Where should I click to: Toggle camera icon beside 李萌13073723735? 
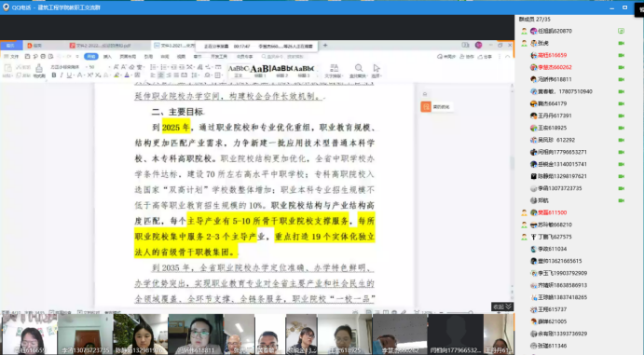point(621,188)
